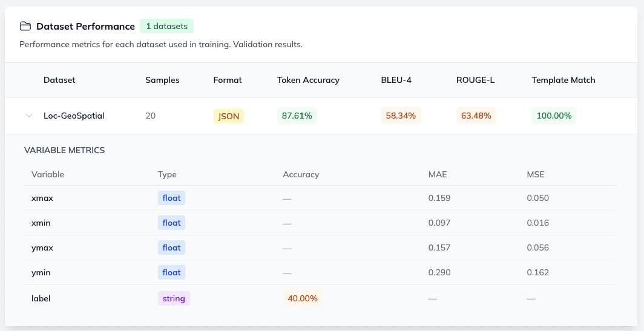
Task: Click the Token Accuracy column header
Action: [308, 80]
